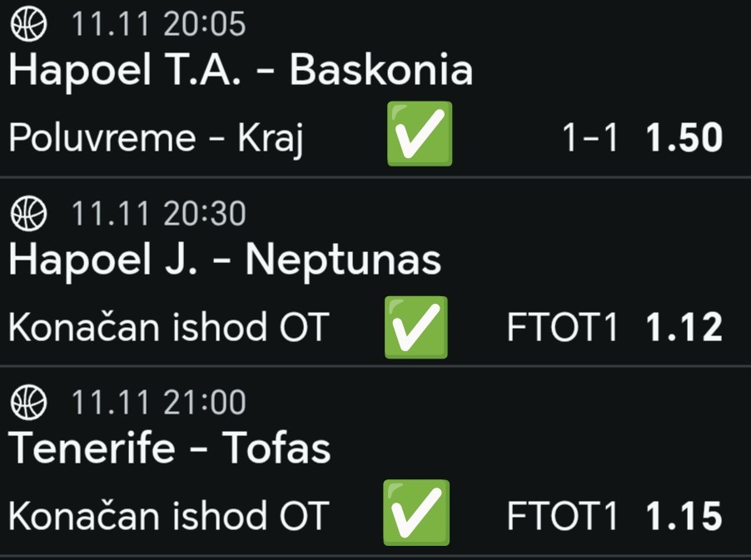
Task: Click Konačan ishod OT under Tenerife - Tofas
Action: point(169,517)
